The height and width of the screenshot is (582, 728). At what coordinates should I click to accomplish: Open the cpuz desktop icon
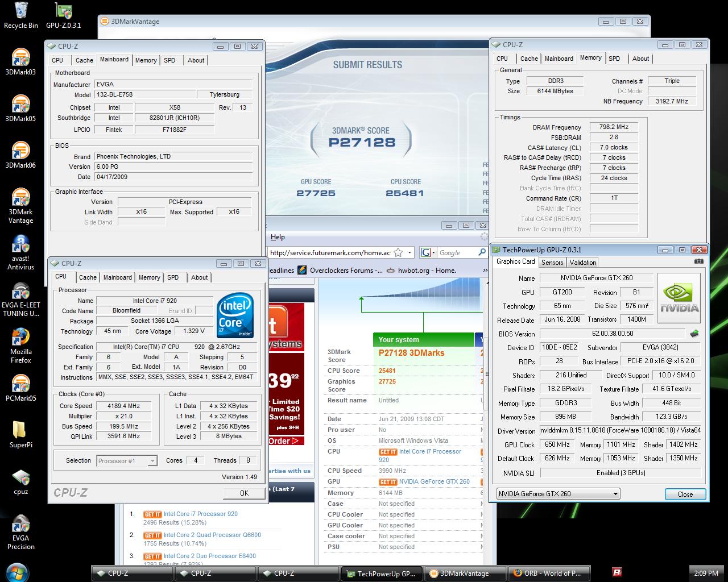pyautogui.click(x=20, y=481)
